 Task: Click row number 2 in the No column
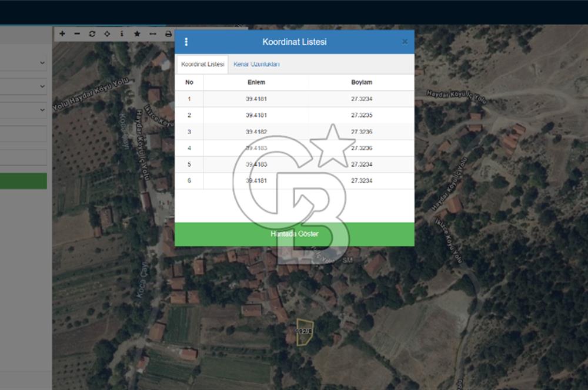[189, 115]
